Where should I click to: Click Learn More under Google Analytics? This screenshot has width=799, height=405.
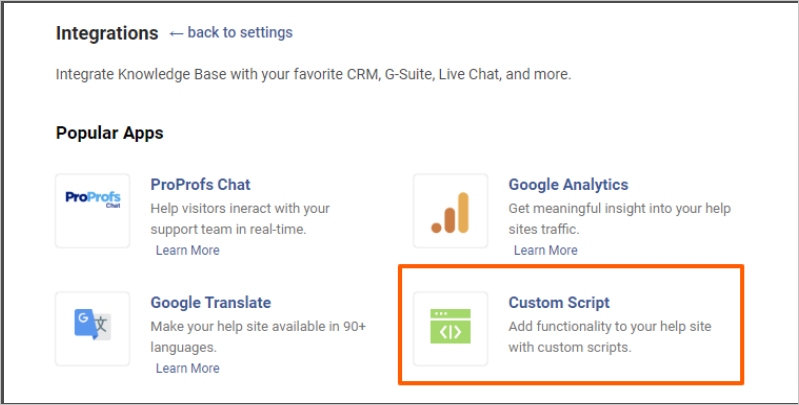tap(545, 250)
